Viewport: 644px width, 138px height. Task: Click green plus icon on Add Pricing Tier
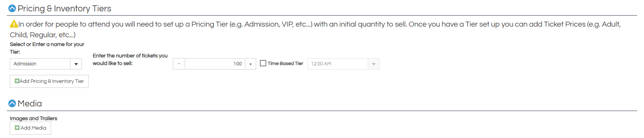point(17,81)
